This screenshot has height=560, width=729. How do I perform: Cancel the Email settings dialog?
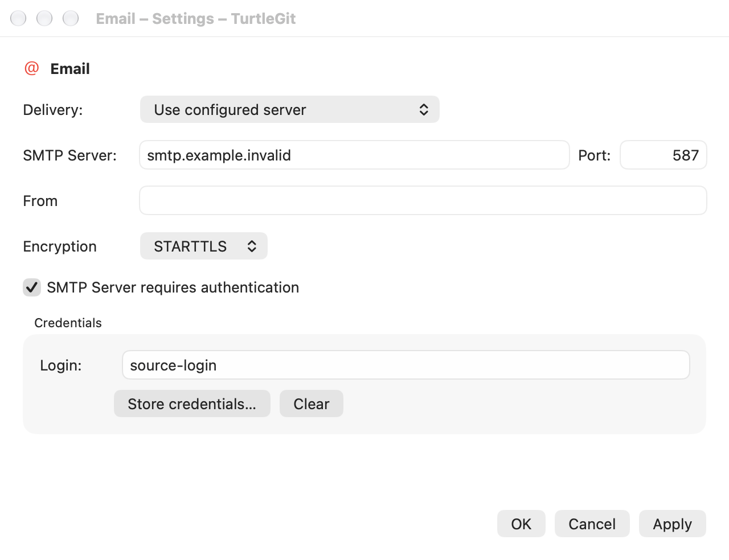592,524
